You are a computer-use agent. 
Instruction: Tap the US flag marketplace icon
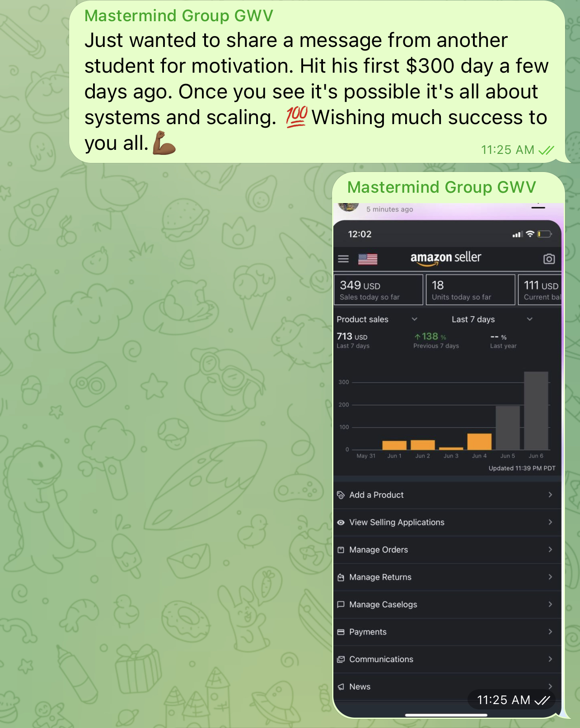[368, 259]
